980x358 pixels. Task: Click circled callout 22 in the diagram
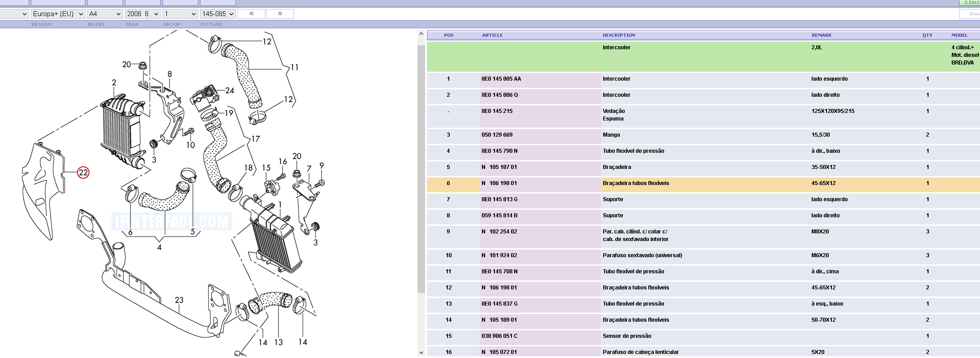[x=83, y=173]
